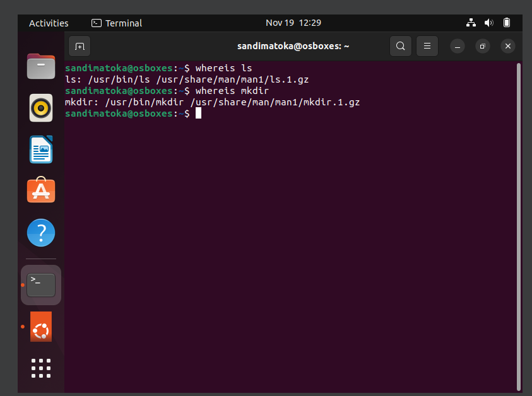Click the terminal search icon
Image resolution: width=532 pixels, height=396 pixels.
coord(400,46)
